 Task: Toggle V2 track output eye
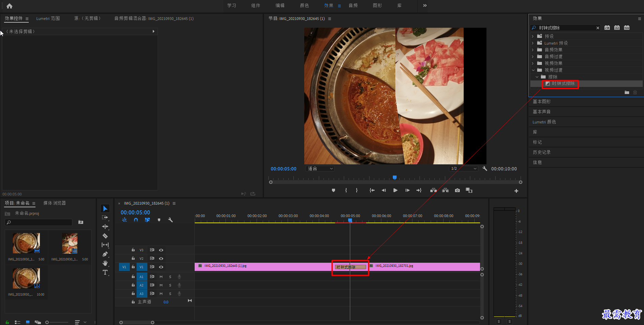161,258
